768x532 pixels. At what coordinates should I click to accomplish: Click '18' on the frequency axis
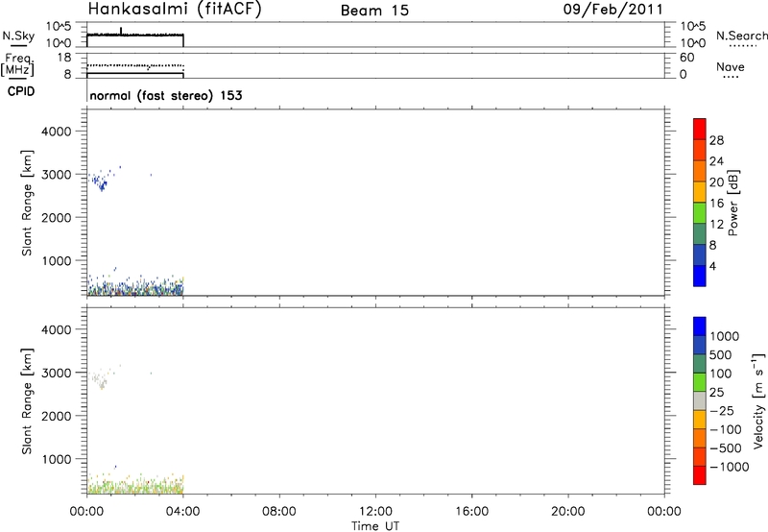pyautogui.click(x=64, y=58)
